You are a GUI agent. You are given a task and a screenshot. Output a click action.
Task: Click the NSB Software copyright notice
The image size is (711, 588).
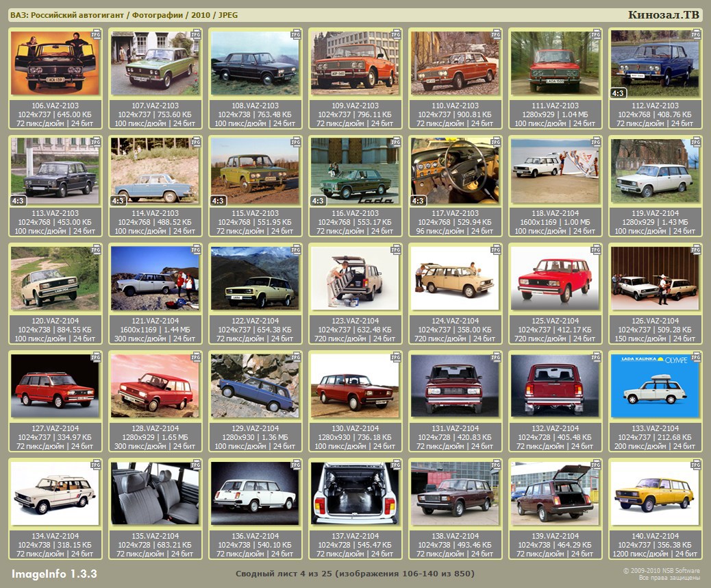tap(661, 574)
